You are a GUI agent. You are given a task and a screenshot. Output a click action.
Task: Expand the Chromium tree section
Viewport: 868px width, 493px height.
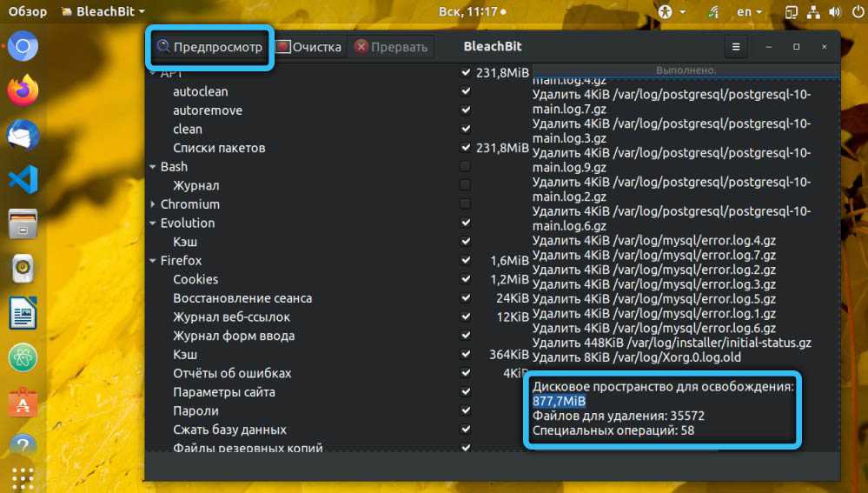152,204
